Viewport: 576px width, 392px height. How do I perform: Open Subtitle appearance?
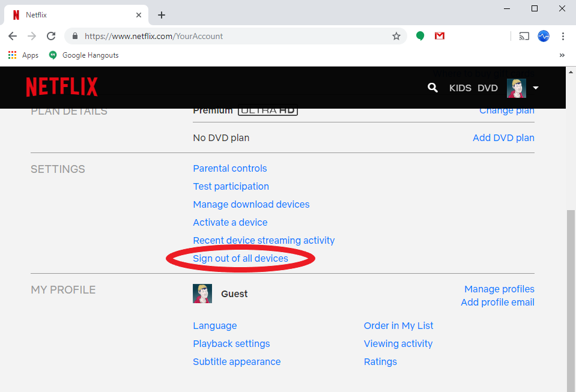[237, 362]
